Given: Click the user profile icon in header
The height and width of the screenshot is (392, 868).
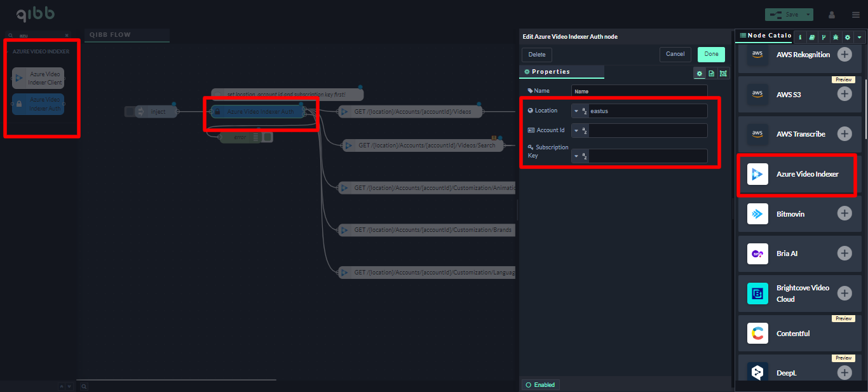Looking at the screenshot, I should click(x=832, y=15).
